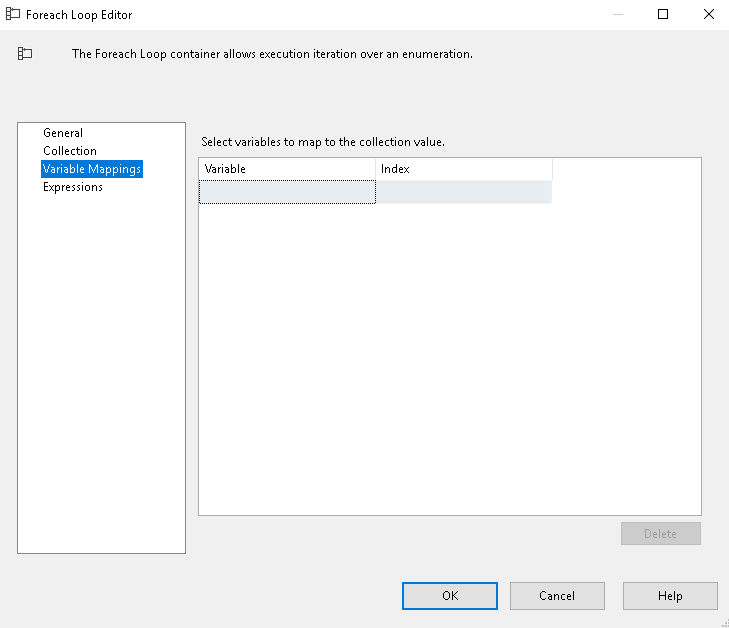Image resolution: width=729 pixels, height=628 pixels.
Task: Click the empty area of the mappings grid
Action: 450,360
